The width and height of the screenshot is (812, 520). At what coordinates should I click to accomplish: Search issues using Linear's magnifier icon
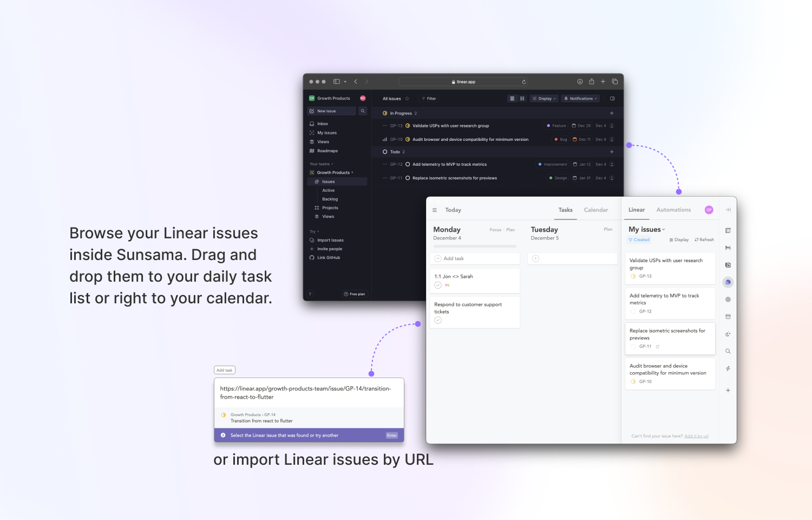363,111
